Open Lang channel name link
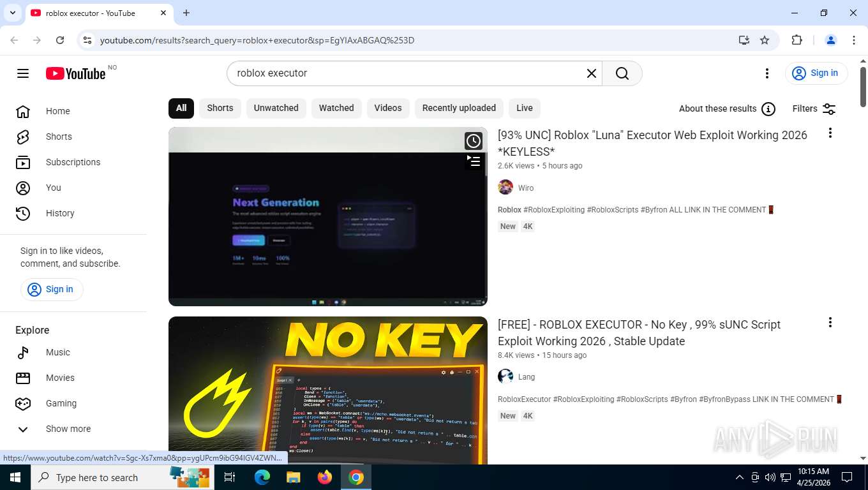This screenshot has width=868, height=490. pyautogui.click(x=527, y=377)
